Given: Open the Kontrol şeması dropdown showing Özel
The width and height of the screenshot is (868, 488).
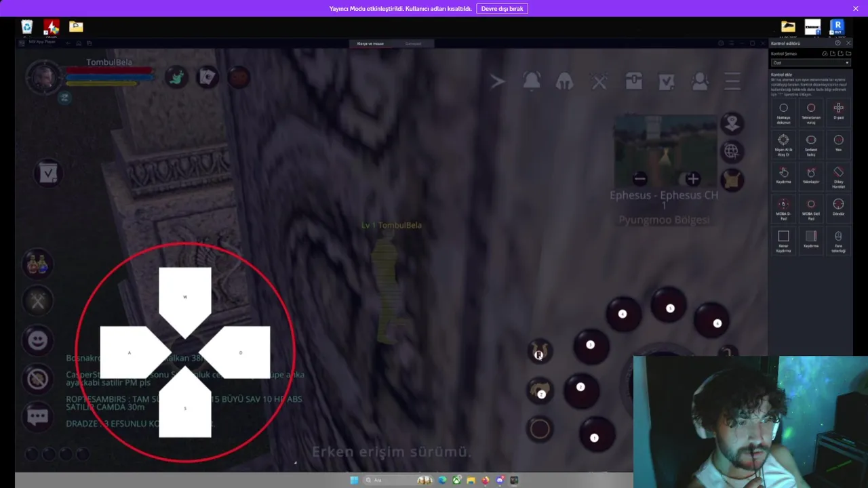Looking at the screenshot, I should pyautogui.click(x=810, y=63).
